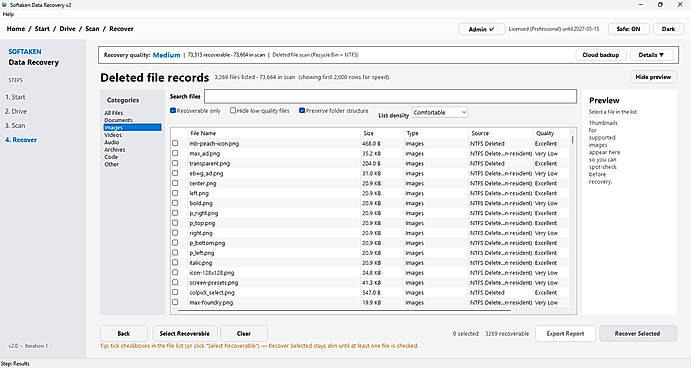Tick checkbox for p_bottom.png
Viewport: 691px width, 368px height.
(175, 243)
